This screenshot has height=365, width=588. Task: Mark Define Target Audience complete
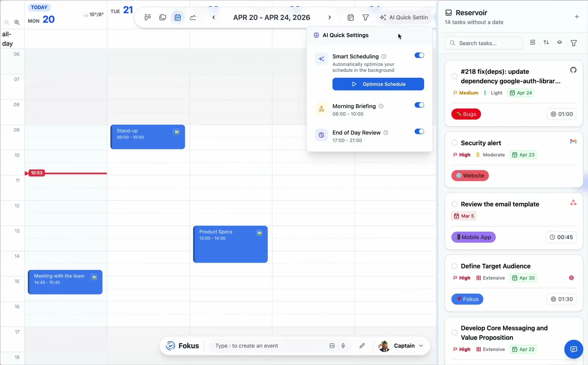(455, 266)
